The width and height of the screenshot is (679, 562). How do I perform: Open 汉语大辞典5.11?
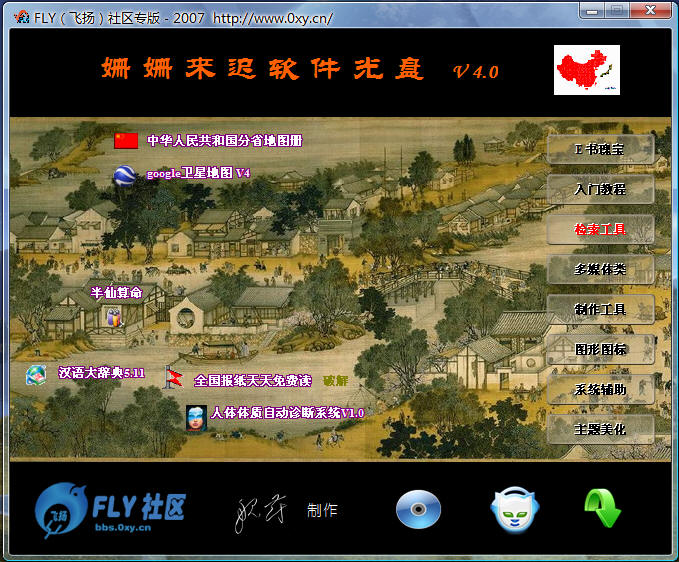click(102, 373)
